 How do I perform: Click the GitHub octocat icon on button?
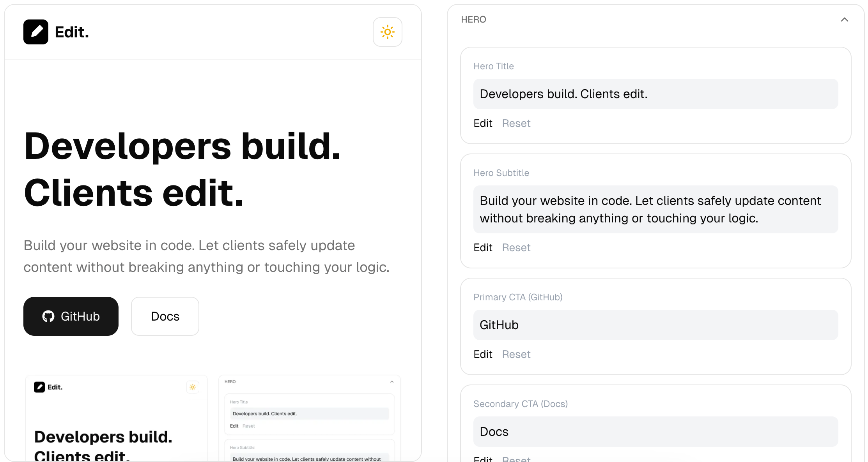click(48, 316)
